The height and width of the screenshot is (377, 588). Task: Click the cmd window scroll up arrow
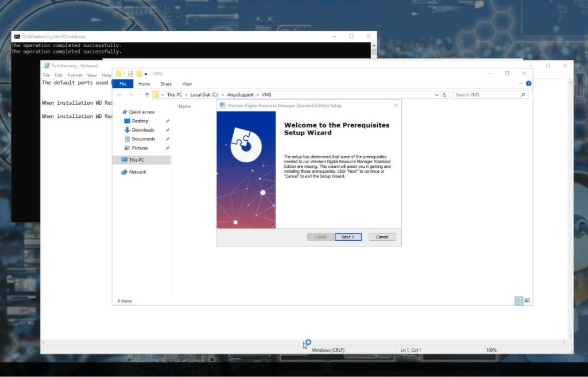373,45
